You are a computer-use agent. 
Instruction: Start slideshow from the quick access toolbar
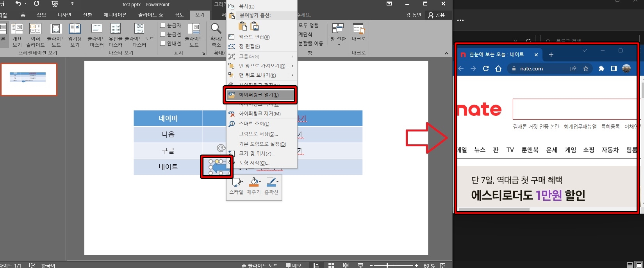[55, 4]
